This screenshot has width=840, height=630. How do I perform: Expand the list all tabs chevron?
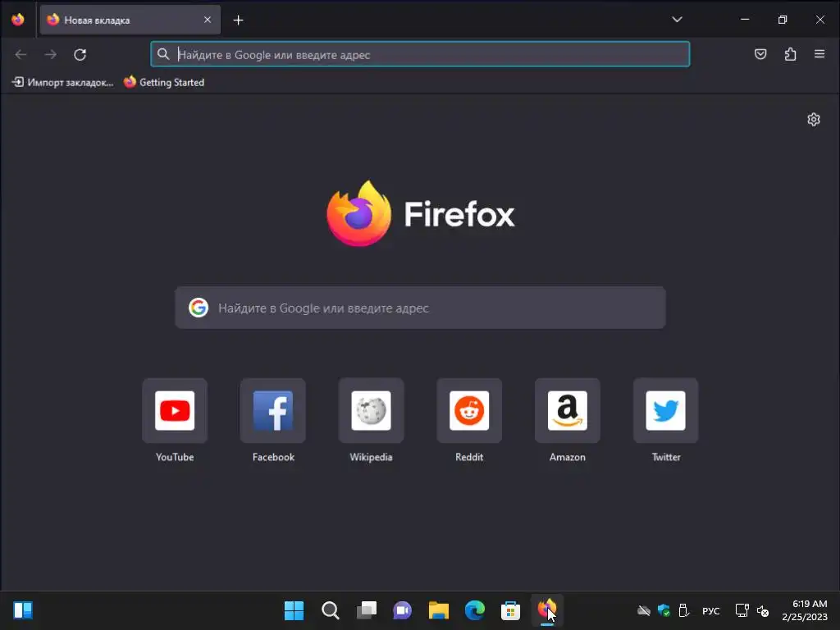click(677, 20)
